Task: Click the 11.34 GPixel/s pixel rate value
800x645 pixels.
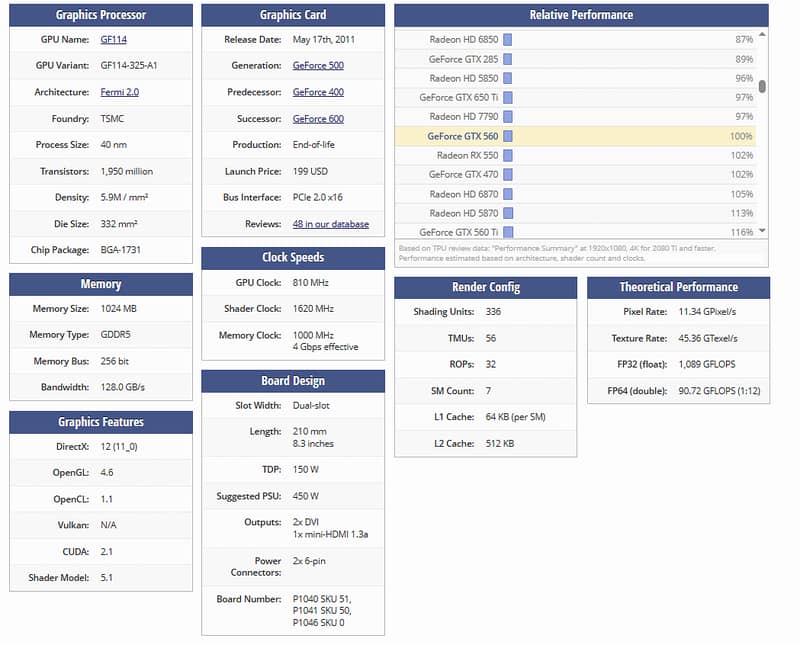Action: tap(707, 311)
